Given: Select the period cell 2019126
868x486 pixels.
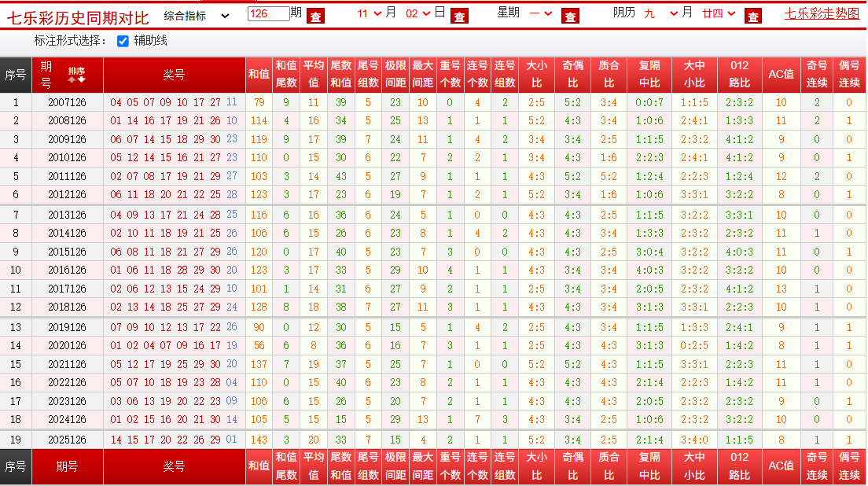Looking at the screenshot, I should coord(67,327).
